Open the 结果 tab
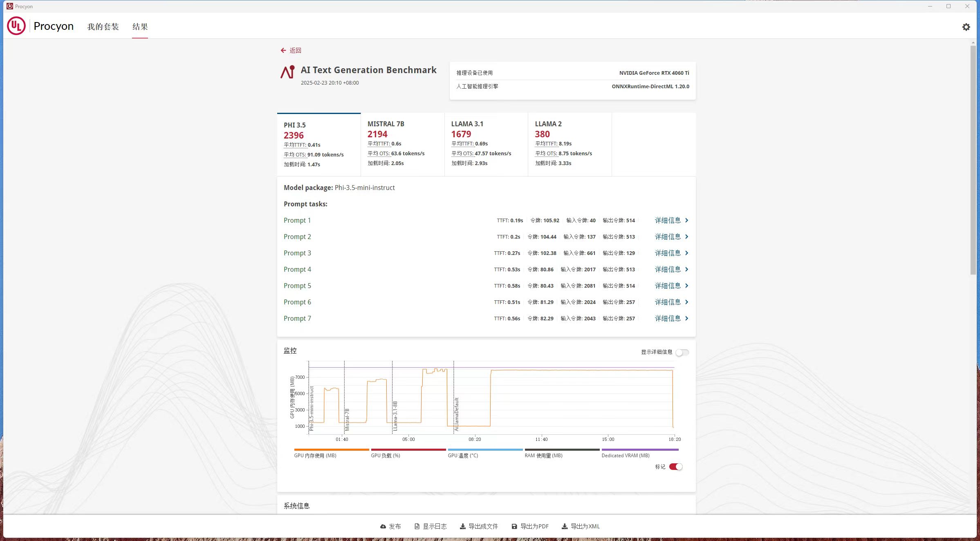 tap(140, 27)
